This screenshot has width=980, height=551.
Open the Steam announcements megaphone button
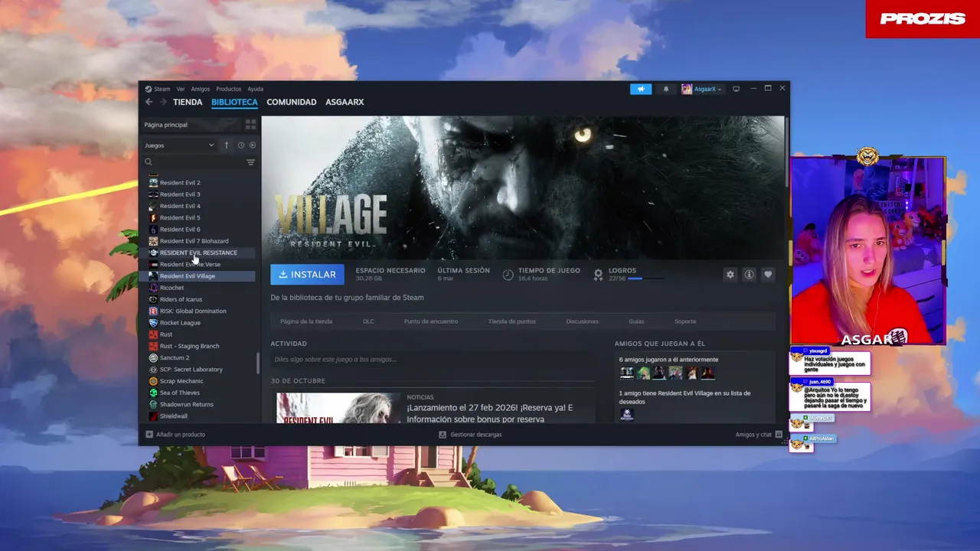click(x=641, y=89)
